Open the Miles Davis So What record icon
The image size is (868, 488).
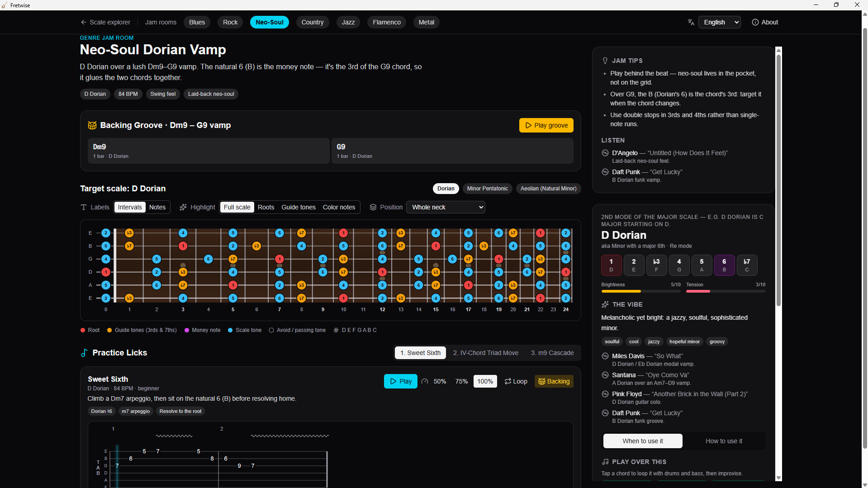(x=605, y=356)
